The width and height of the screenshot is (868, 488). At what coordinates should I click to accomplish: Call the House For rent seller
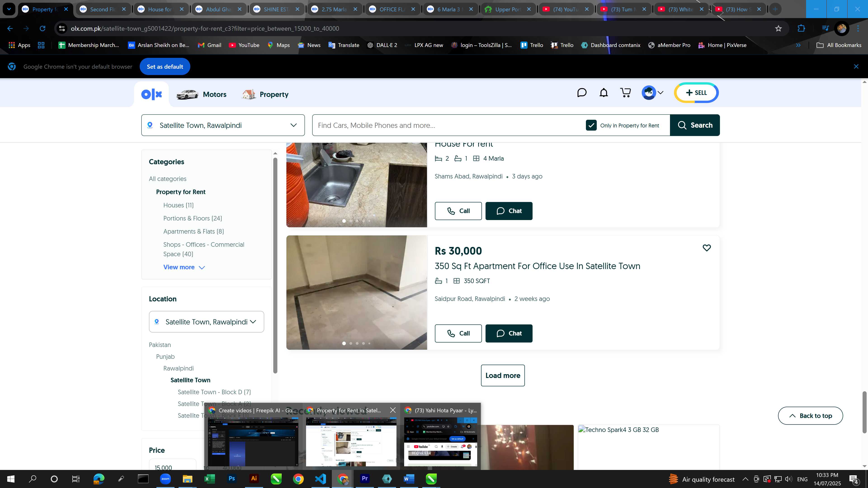point(458,211)
